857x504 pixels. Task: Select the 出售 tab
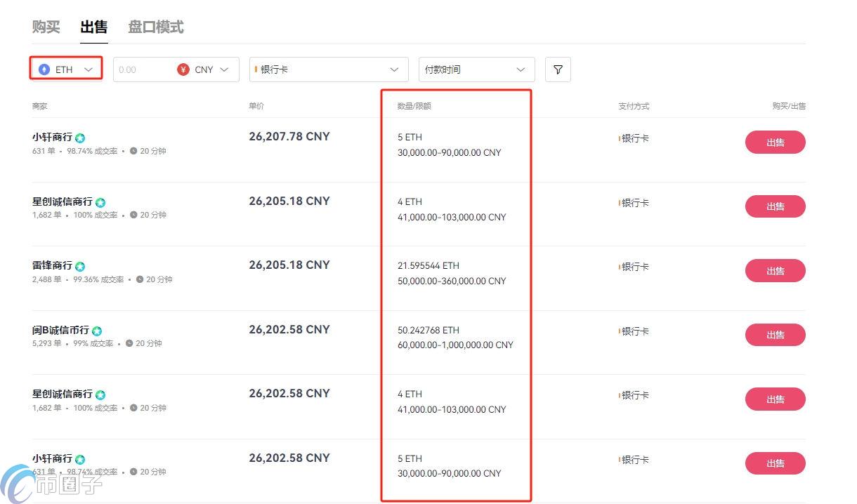pyautogui.click(x=93, y=27)
